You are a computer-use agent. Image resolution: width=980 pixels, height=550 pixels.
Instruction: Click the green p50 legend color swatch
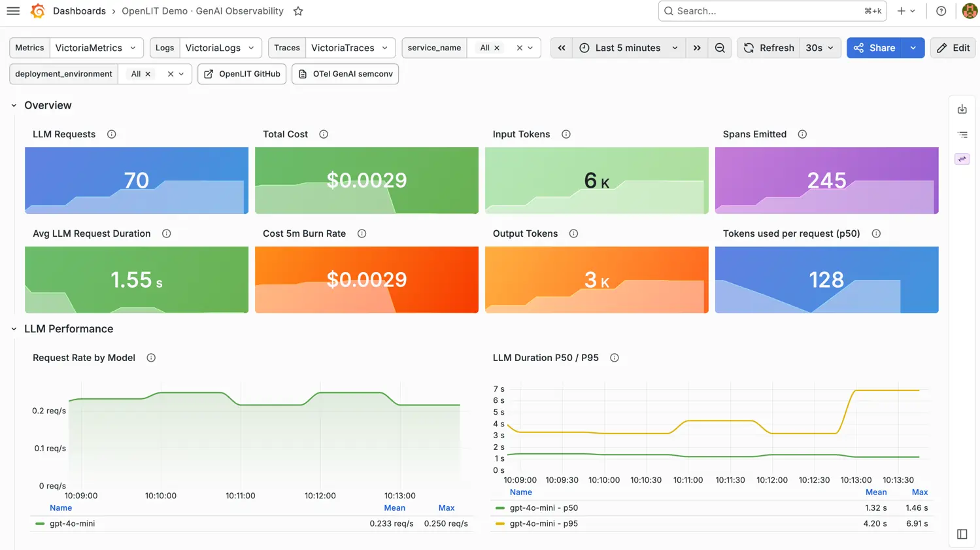[500, 508]
